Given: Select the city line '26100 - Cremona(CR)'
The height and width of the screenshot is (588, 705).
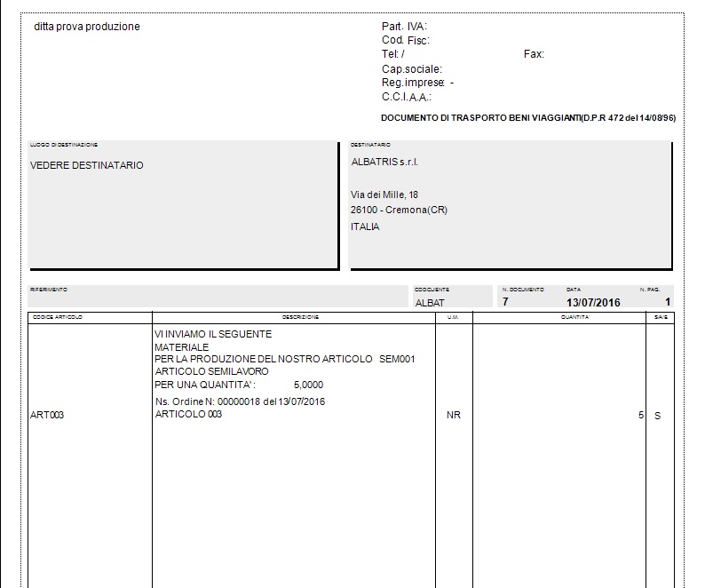Looking at the screenshot, I should tap(399, 211).
